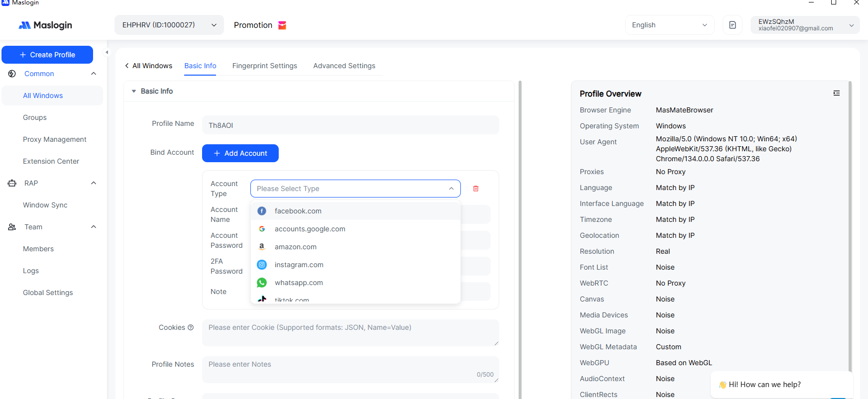Pick whatsapp.com account type option
Image resolution: width=868 pixels, height=399 pixels.
coord(299,283)
